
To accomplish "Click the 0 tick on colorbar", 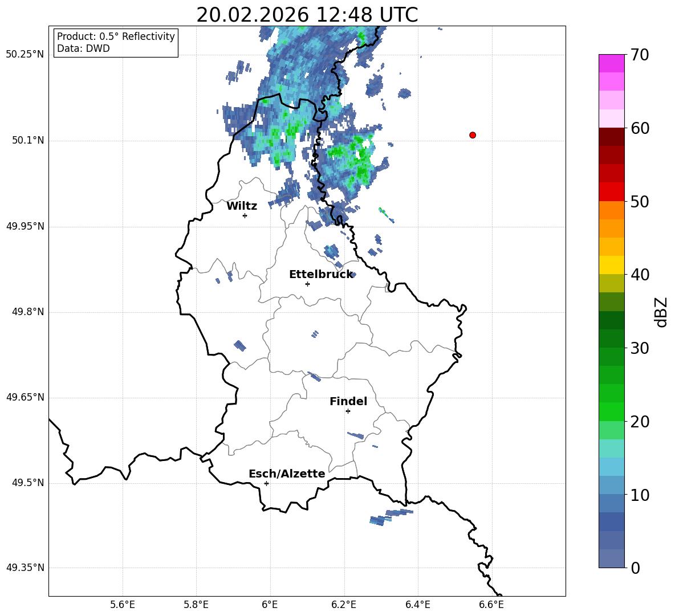I will pyautogui.click(x=636, y=568).
